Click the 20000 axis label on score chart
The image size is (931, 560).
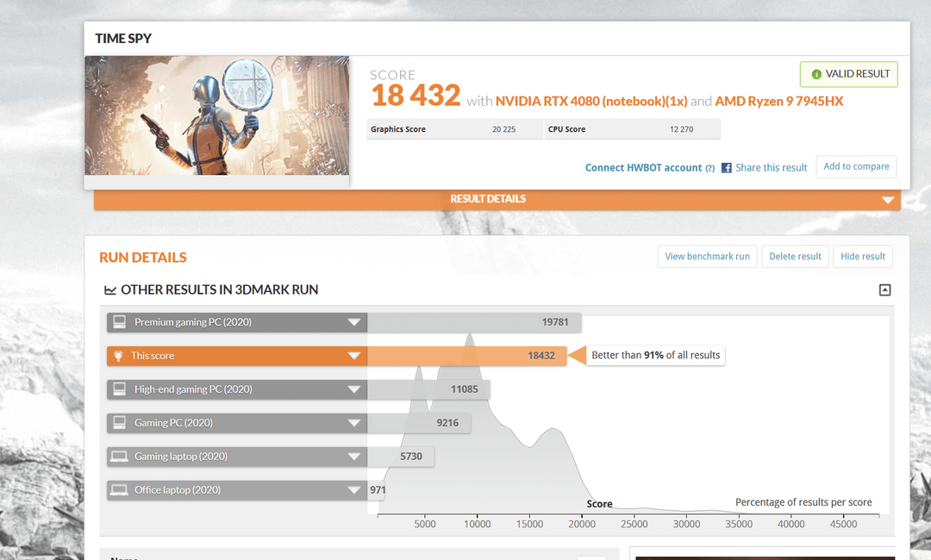click(582, 525)
